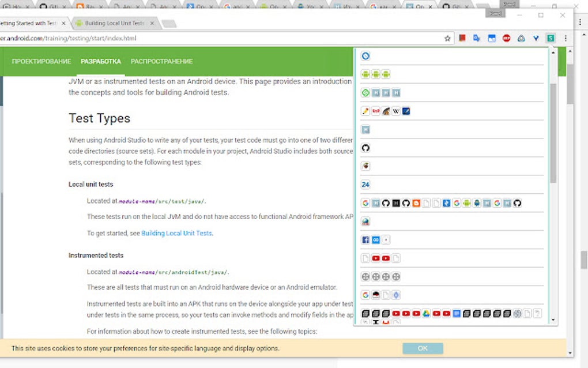The image size is (588, 368).
Task: Click the Wikipedia favicon in the tab group row
Action: coord(396,111)
